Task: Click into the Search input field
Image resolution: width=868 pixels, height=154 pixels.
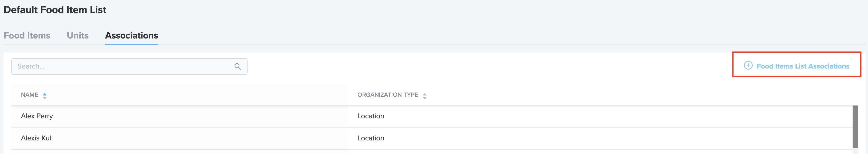Action: pos(129,66)
